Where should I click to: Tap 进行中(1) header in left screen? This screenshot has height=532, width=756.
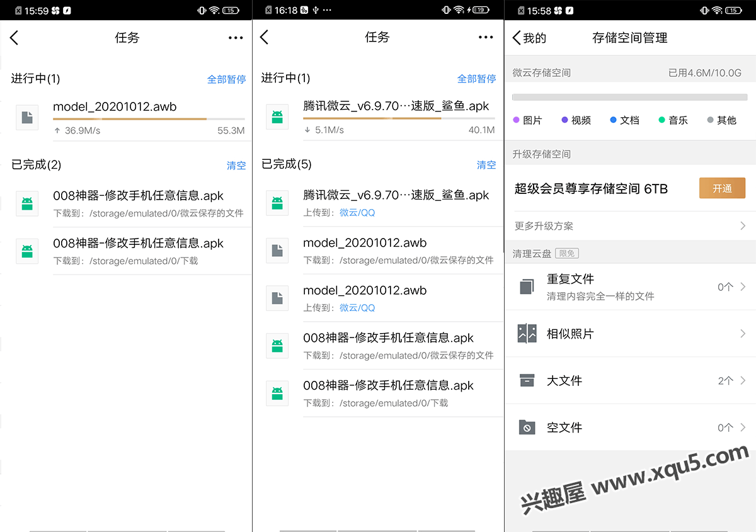pos(35,79)
